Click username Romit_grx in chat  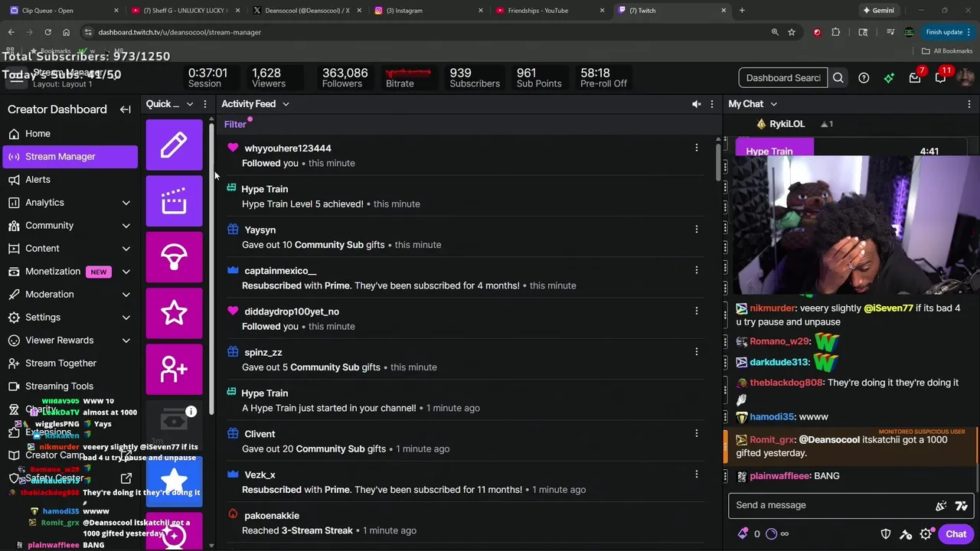773,440
